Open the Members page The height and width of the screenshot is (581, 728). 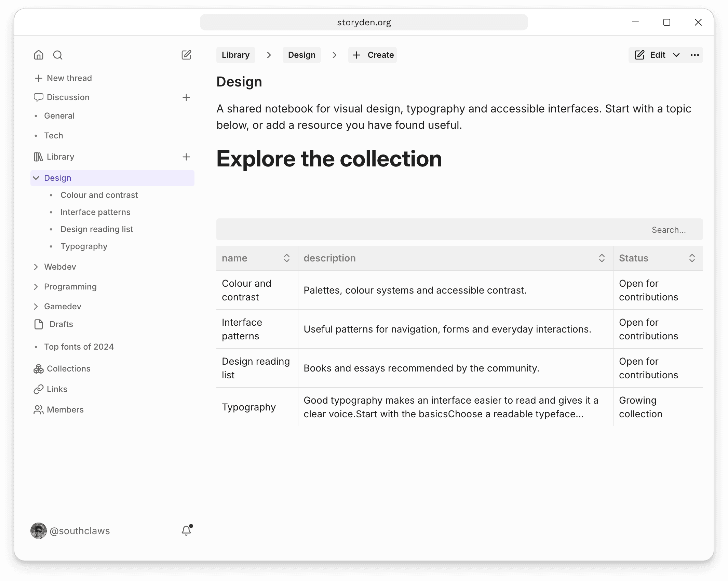pos(58,410)
